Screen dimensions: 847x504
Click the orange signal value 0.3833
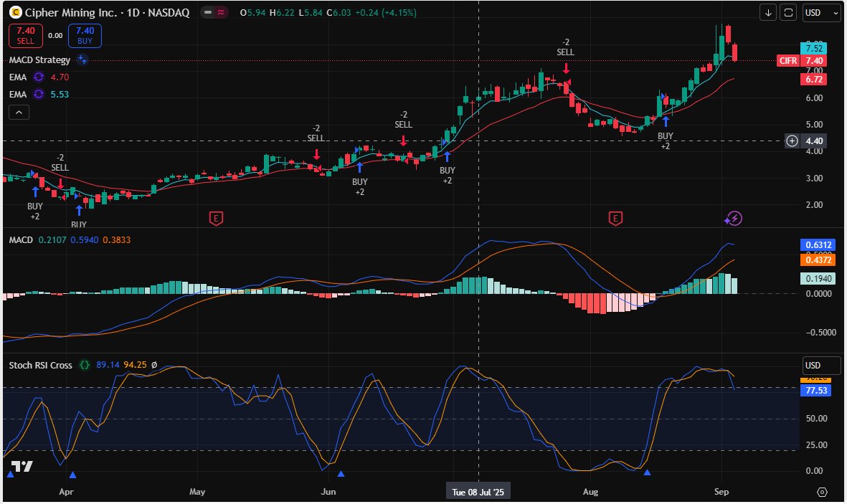pos(117,240)
